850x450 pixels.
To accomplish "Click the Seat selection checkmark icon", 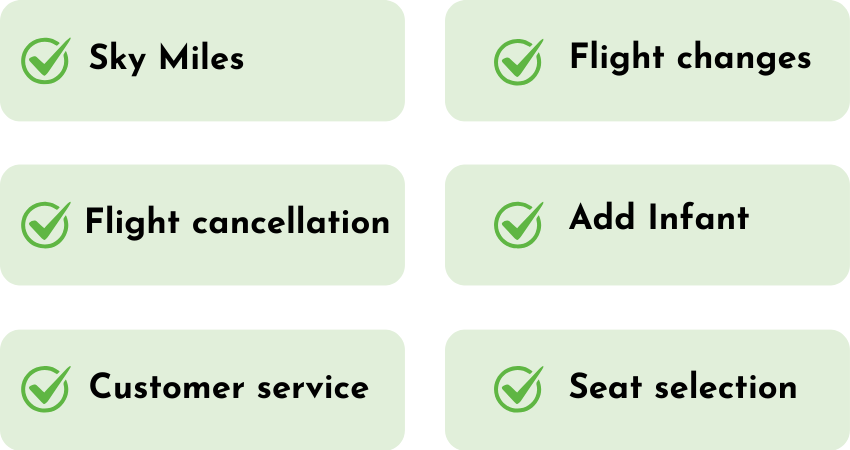I will pos(518,389).
